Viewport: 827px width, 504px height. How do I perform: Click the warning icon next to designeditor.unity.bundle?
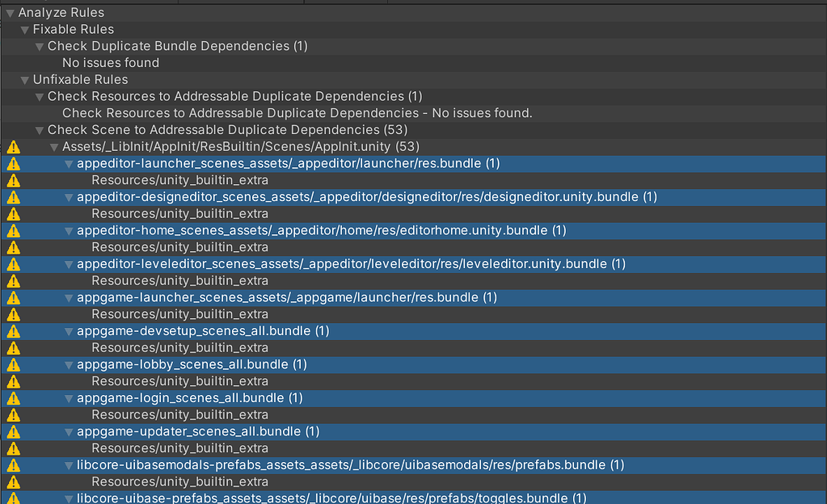pyautogui.click(x=12, y=196)
